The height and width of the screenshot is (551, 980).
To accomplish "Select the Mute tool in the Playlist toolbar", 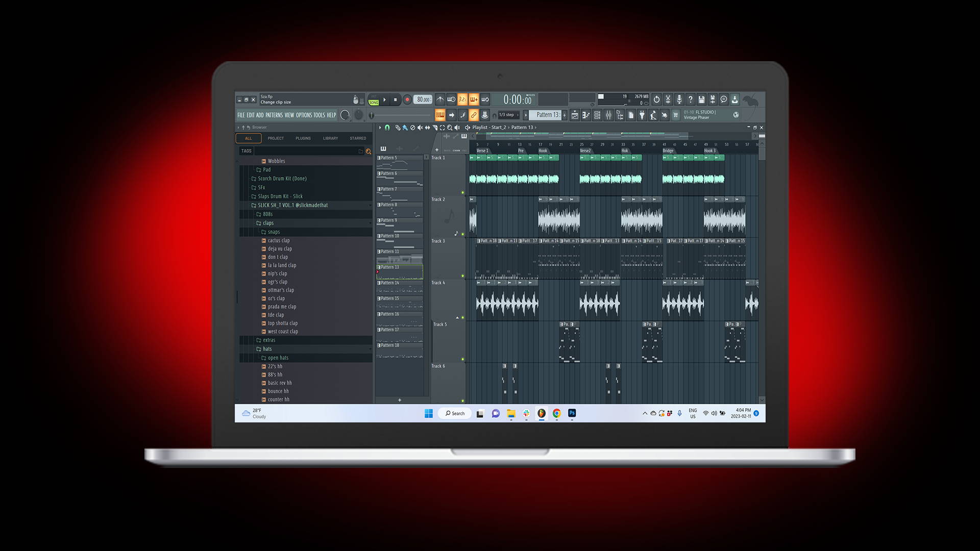I will (x=420, y=128).
